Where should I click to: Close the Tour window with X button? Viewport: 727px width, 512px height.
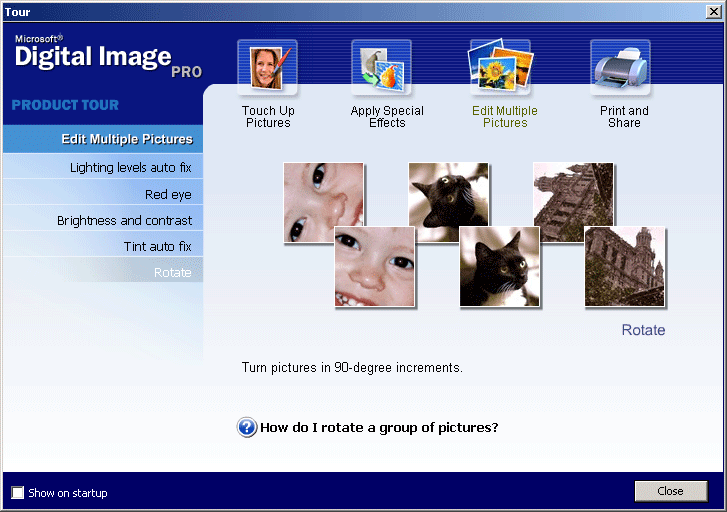[x=714, y=12]
